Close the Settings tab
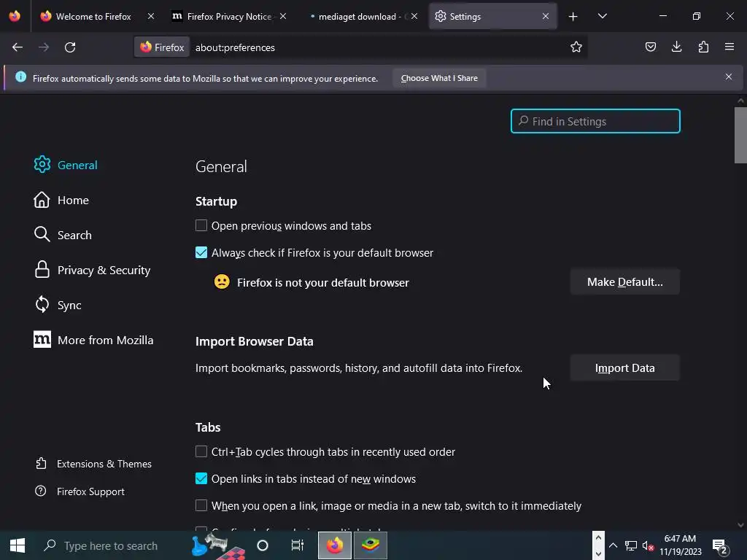This screenshot has width=747, height=560. (546, 16)
